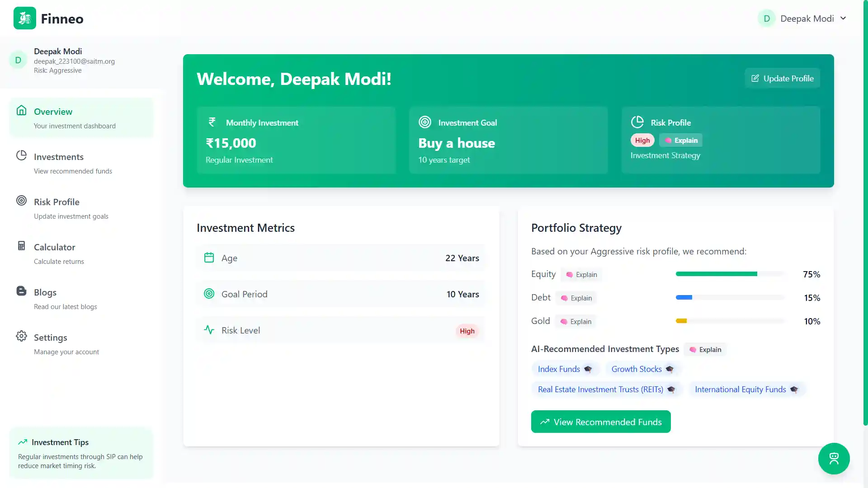Open the Overview menu item
Screen dimensions: 868x488
(x=81, y=118)
